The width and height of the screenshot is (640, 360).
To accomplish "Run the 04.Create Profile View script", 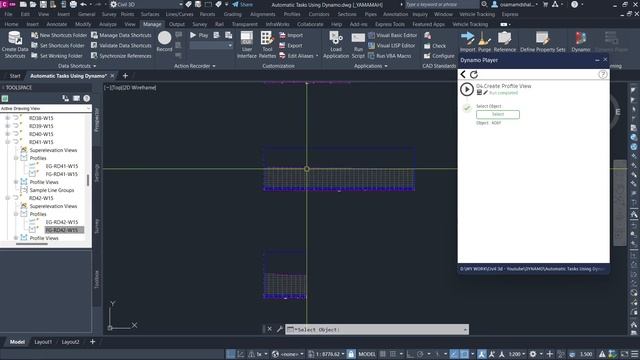I will 467,89.
